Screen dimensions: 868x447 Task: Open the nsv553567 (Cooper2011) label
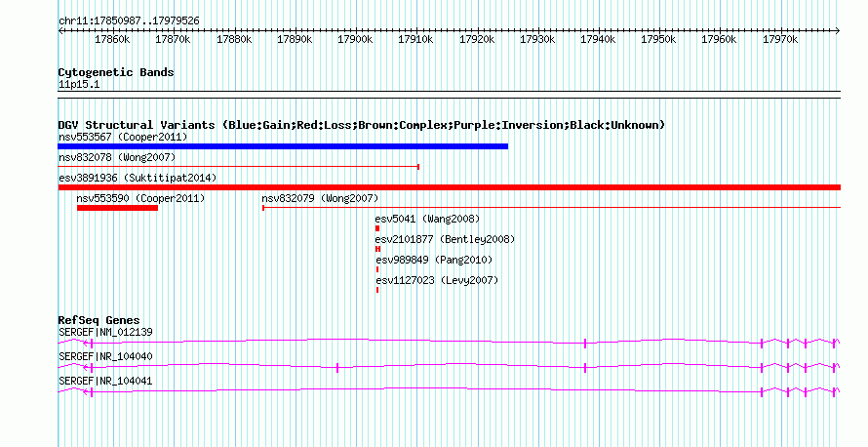(123, 137)
